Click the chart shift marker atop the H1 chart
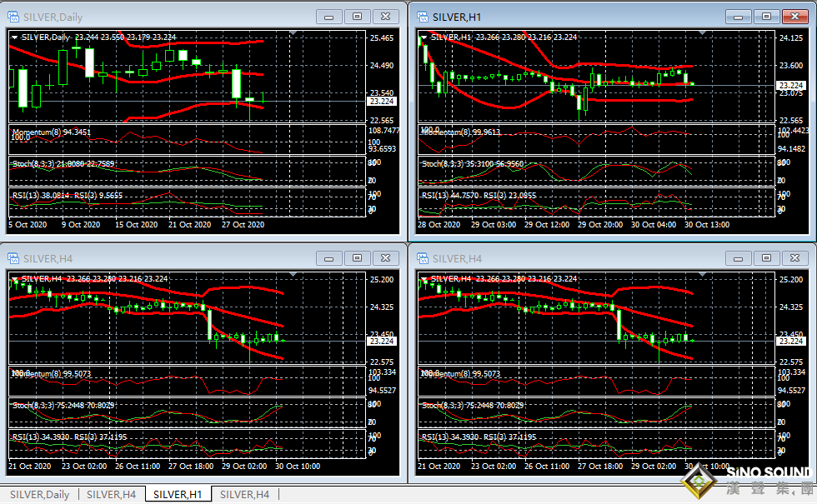Screen dimensions: 817x504 point(703,33)
